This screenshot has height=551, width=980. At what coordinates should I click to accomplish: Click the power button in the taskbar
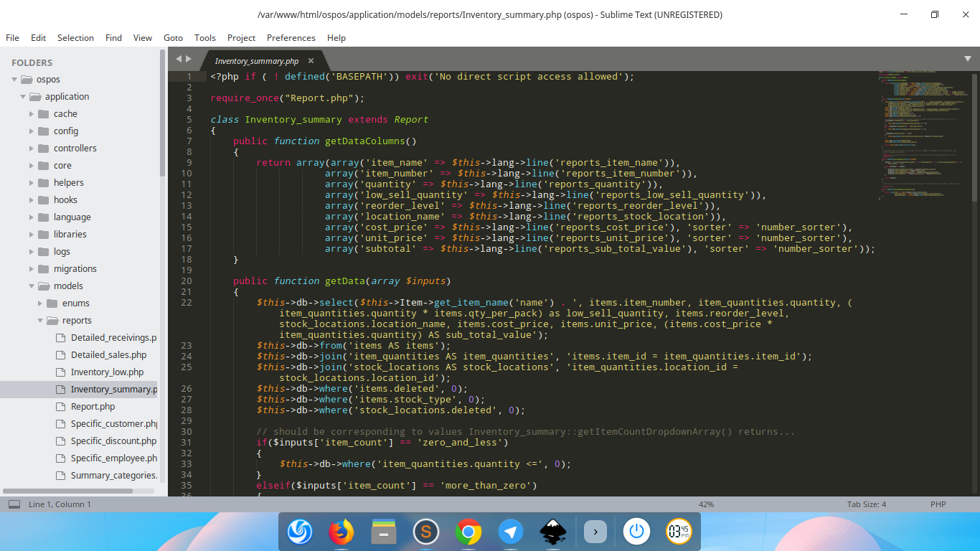click(636, 532)
